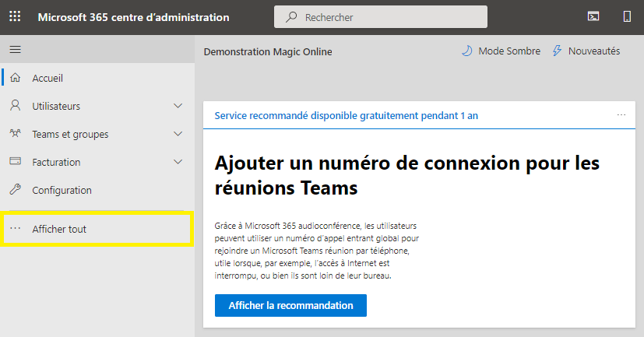The width and height of the screenshot is (644, 337).
Task: Collapse the navigation hamburger menu
Action: [16, 50]
